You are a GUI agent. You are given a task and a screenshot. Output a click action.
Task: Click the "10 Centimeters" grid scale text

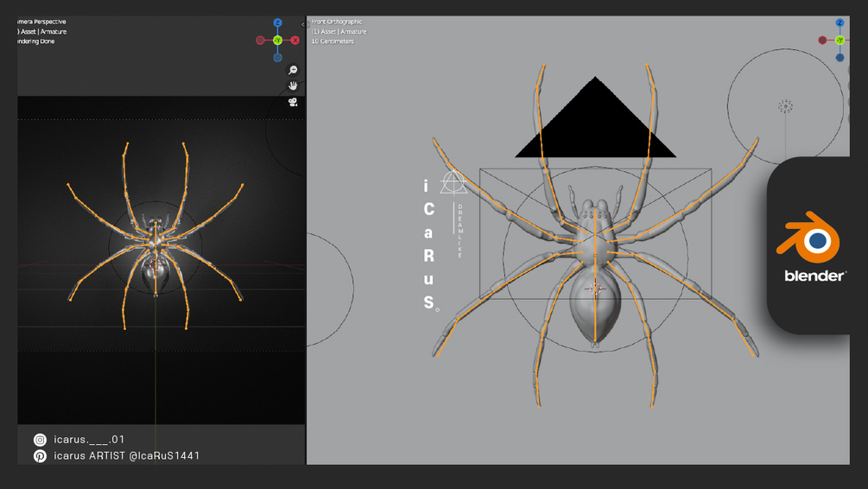[333, 41]
